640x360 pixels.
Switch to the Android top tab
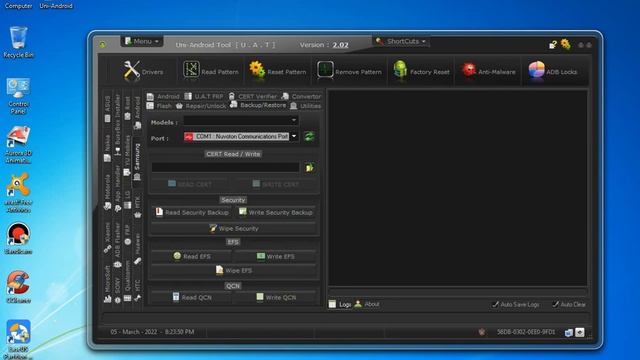tap(163, 96)
